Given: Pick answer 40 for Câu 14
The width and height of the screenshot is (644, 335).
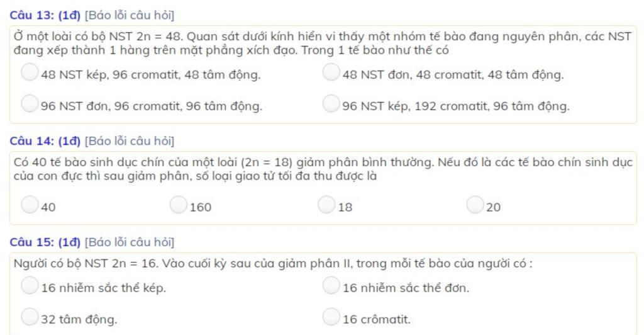Looking at the screenshot, I should 30,205.
